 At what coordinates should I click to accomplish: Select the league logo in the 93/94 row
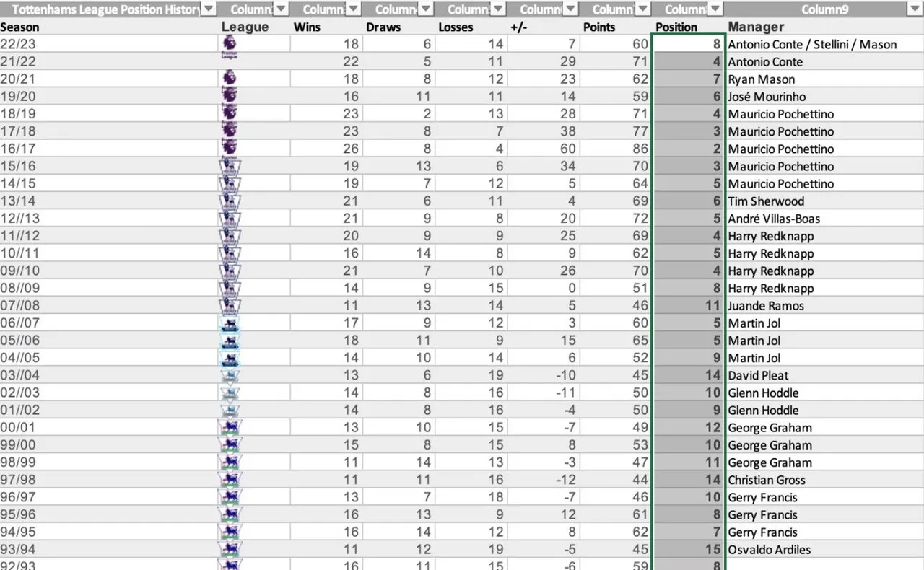pos(230,549)
